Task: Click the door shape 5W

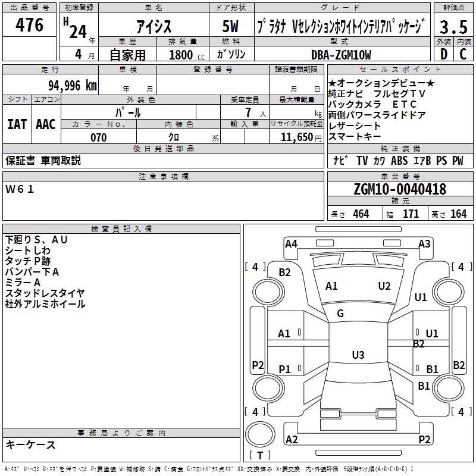Action: (x=230, y=26)
